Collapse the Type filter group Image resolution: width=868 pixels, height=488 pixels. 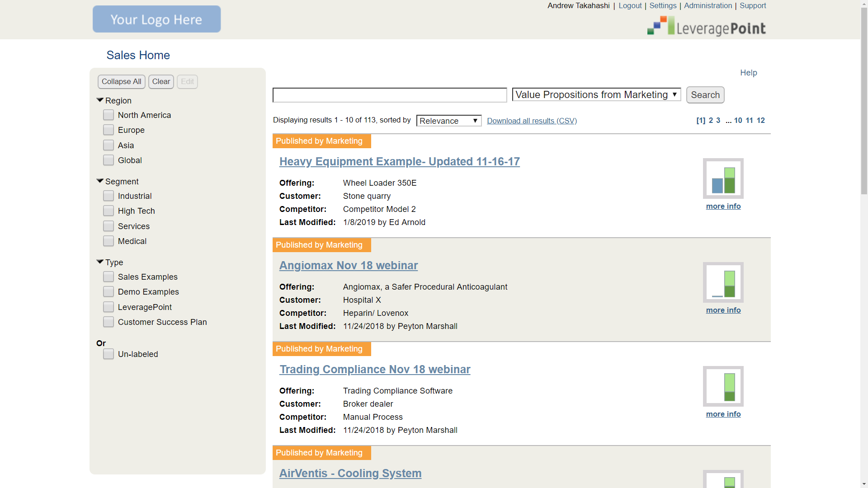pyautogui.click(x=100, y=262)
